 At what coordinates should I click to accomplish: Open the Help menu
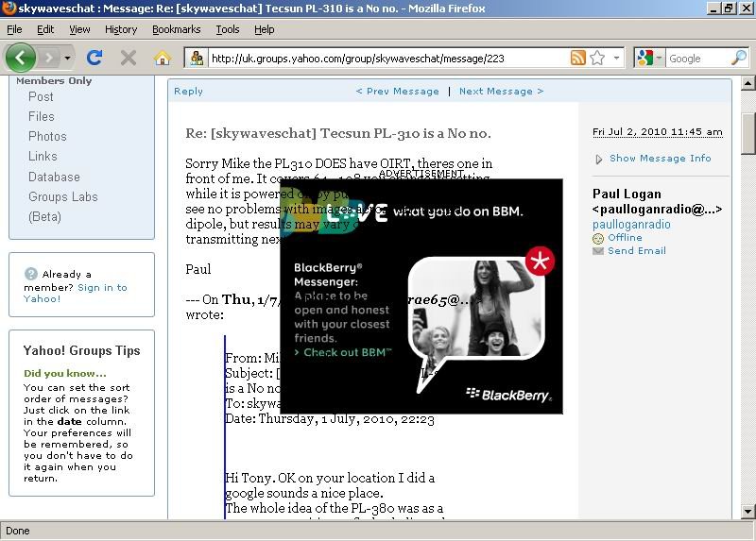[265, 29]
